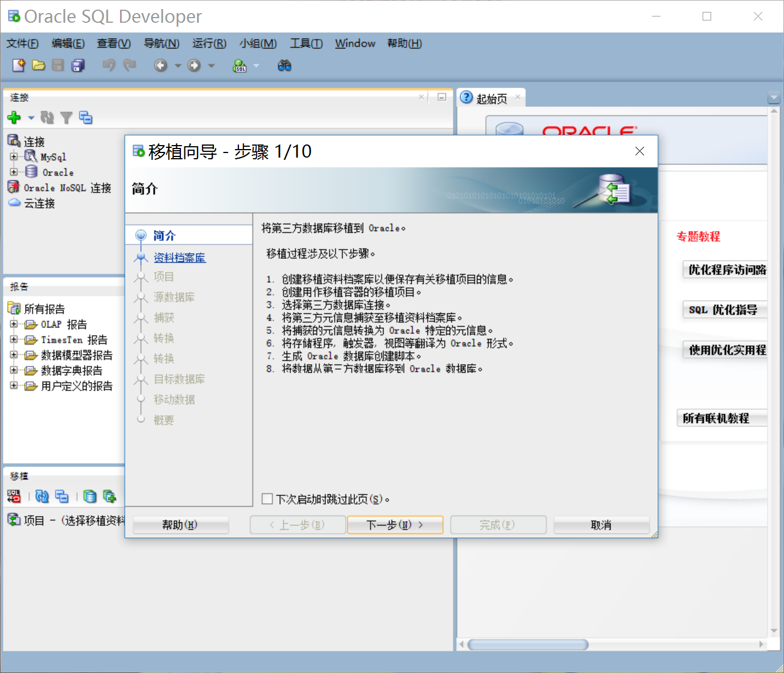This screenshot has width=784, height=673.
Task: Click the green database icon in Migration panel
Action: pos(89,496)
